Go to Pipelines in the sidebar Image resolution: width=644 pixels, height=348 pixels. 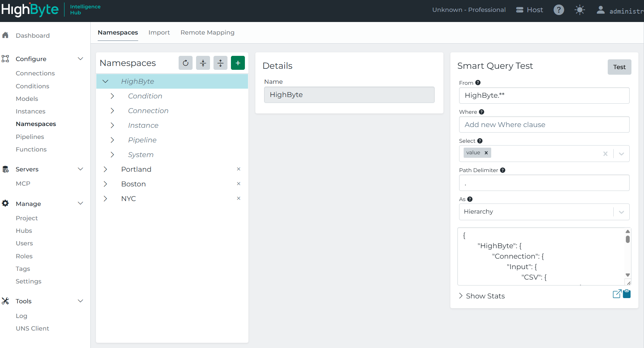tap(30, 137)
